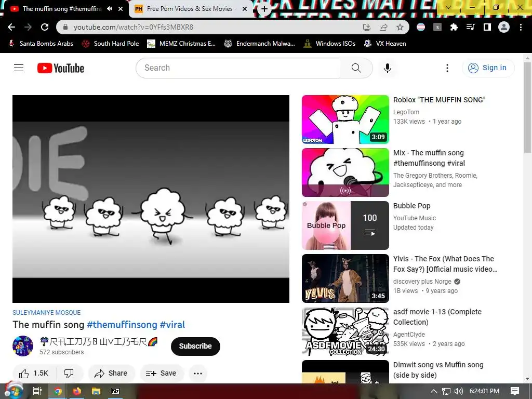Like the video with thumbs up
The image size is (532, 399).
pos(34,373)
